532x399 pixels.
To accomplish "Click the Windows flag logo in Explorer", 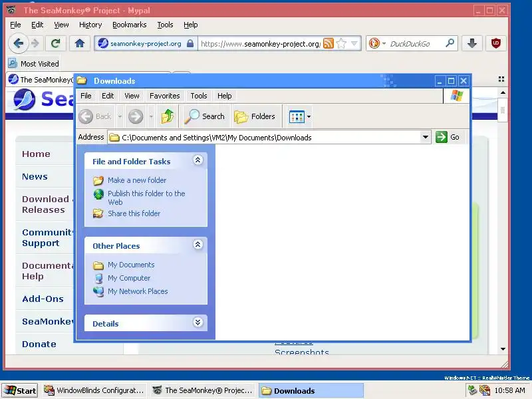I will click(457, 96).
